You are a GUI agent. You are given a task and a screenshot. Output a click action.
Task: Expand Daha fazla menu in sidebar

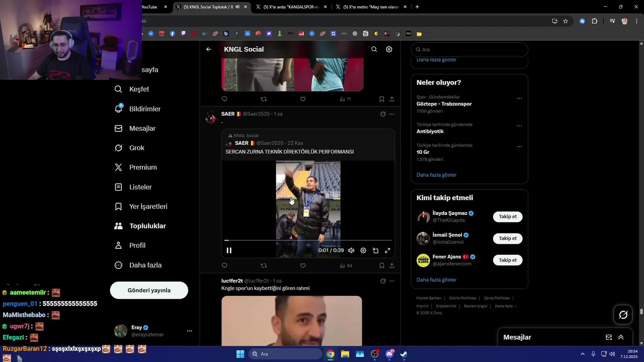click(138, 265)
